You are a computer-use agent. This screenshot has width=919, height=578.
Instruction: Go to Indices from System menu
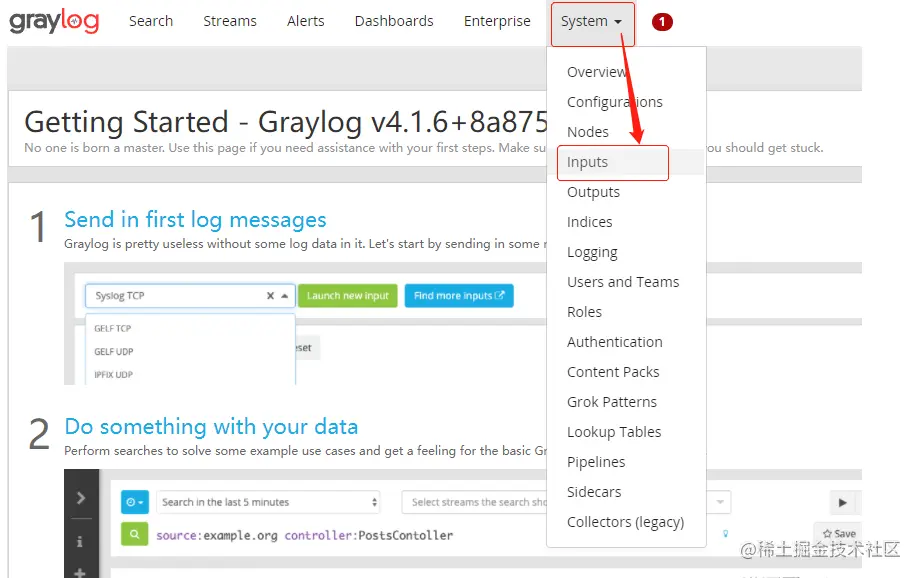590,222
